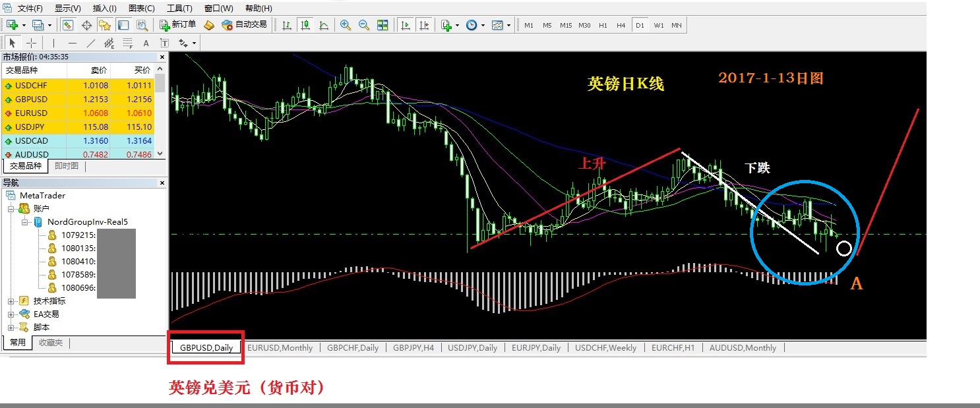Select the M15 timeframe
The image size is (980, 408).
tap(566, 25)
